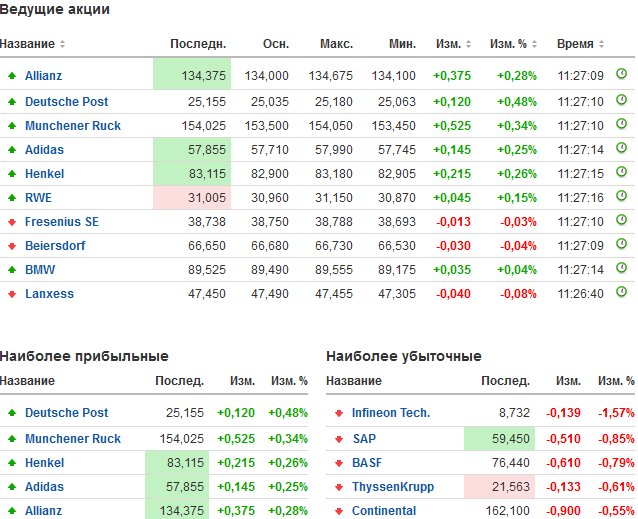Click the clock icon in the Allianz row
The image size is (638, 519).
point(621,74)
